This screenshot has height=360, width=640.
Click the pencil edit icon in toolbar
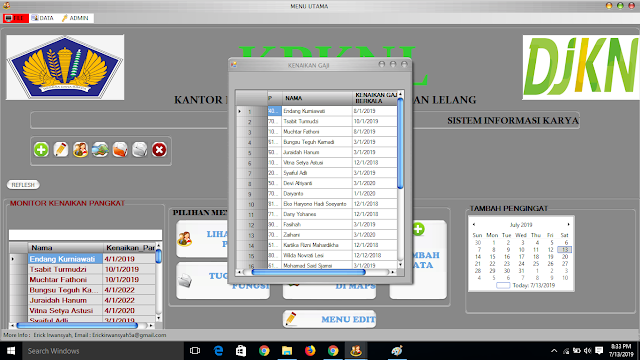[x=61, y=150]
